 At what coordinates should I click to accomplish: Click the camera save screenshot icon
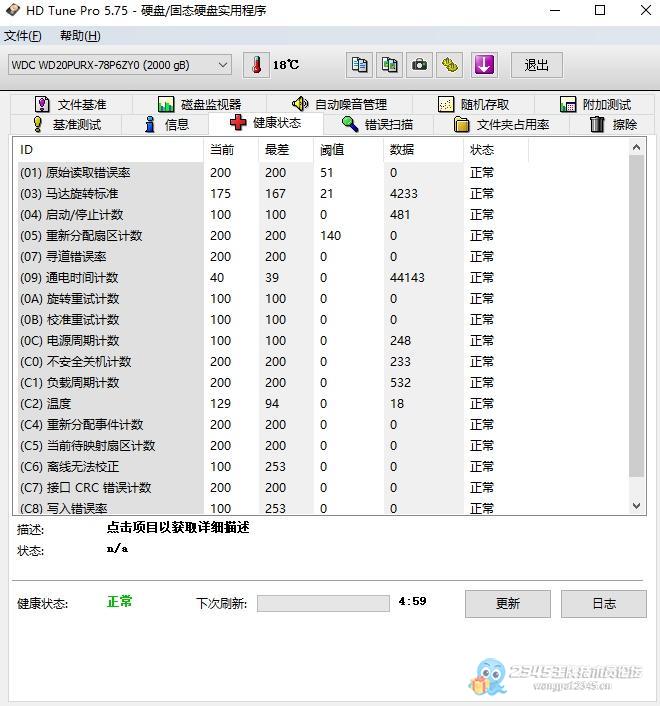click(420, 65)
